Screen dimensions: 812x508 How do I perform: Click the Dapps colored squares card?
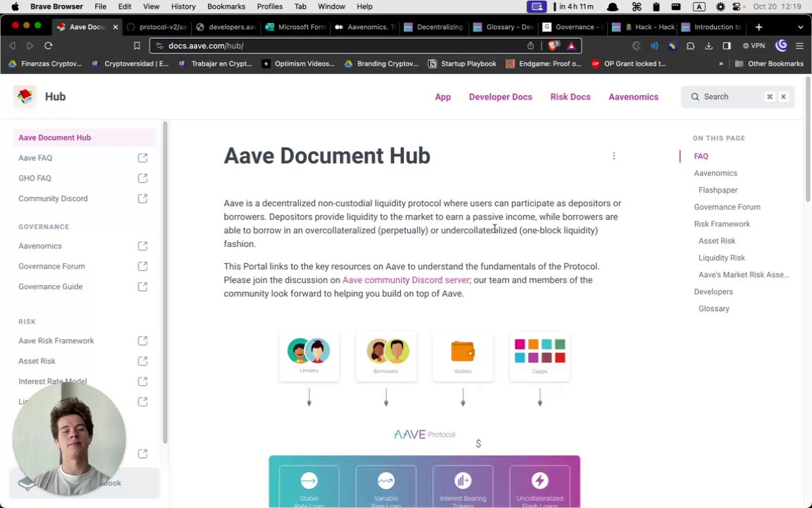540,356
